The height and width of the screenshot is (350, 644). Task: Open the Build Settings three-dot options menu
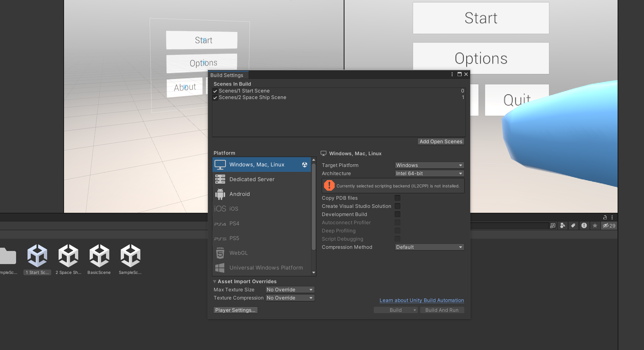coord(452,74)
